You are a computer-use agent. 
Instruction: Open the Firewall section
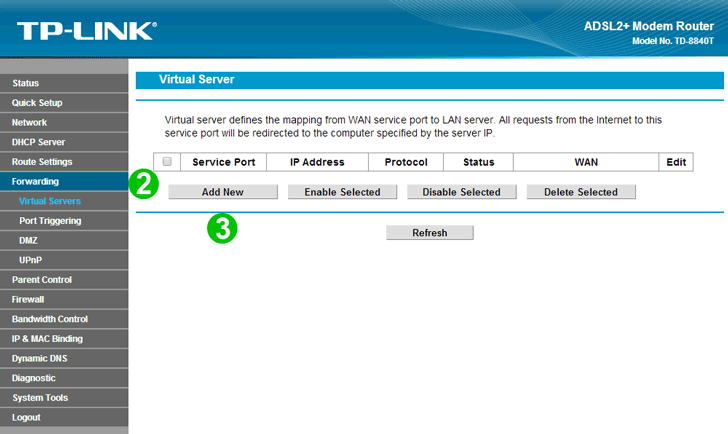[x=64, y=299]
